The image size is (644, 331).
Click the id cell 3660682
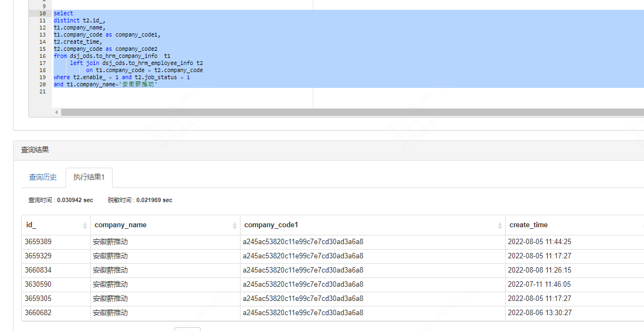click(x=38, y=312)
